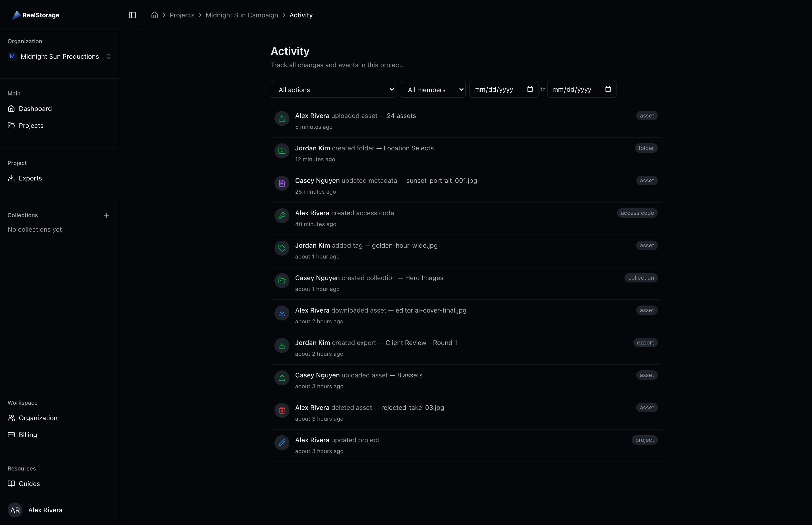Screen dimensions: 812x525
Task: Click the metadata document icon for sunset-portrait-001.jpg
Action: point(281,183)
